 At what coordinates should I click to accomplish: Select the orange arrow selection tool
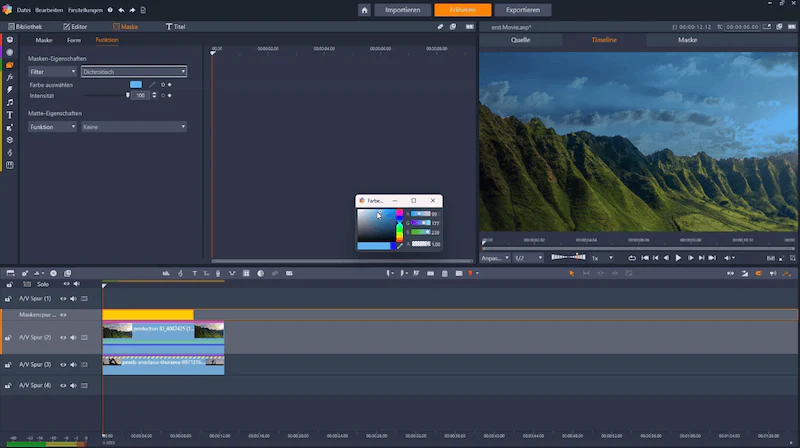point(571,273)
